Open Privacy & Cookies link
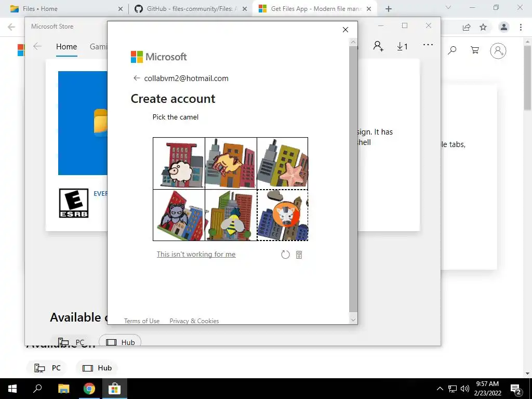This screenshot has height=399, width=532. click(x=194, y=321)
